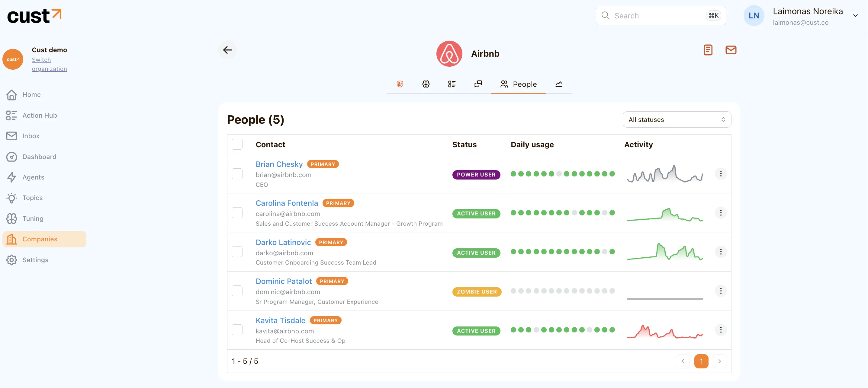This screenshot has height=388, width=868.
Task: Open the checklist tab icon
Action: tap(452, 84)
